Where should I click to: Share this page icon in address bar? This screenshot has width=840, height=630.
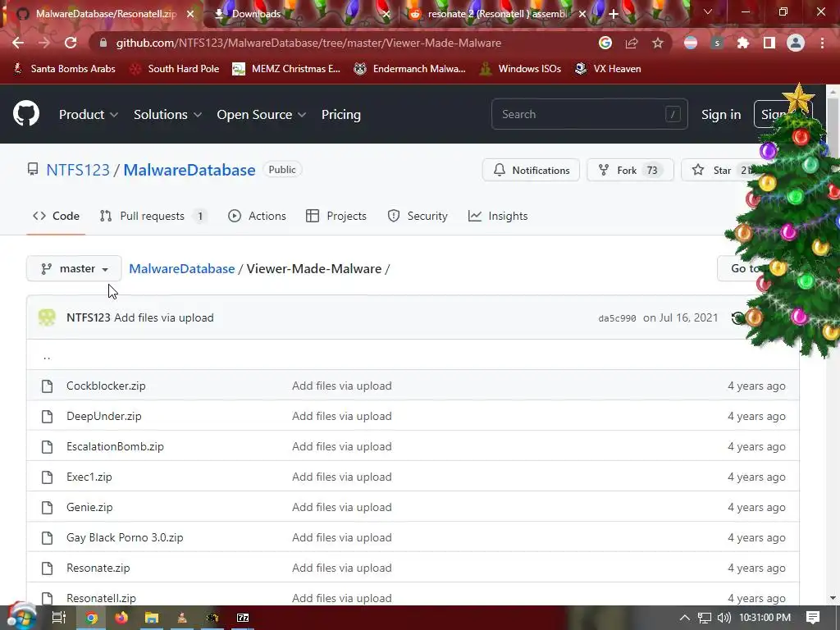tap(632, 43)
